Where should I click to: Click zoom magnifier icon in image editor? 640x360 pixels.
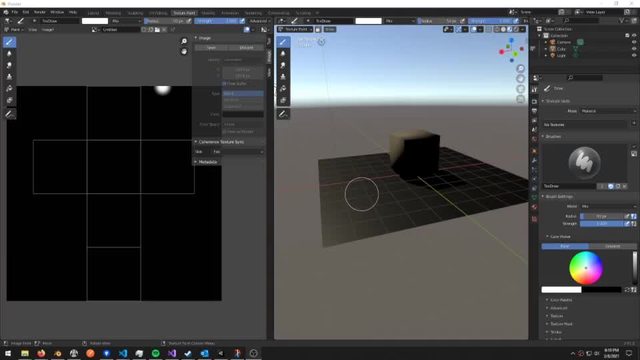(184, 41)
